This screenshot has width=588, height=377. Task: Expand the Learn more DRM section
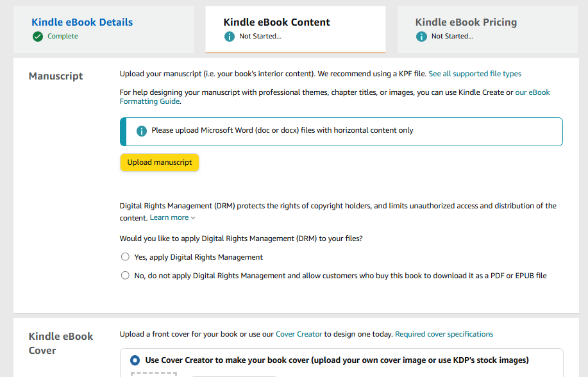172,218
